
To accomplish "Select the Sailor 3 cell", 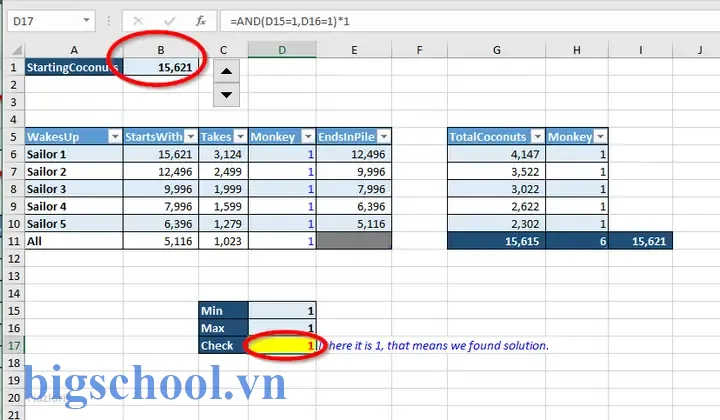I will [x=74, y=189].
